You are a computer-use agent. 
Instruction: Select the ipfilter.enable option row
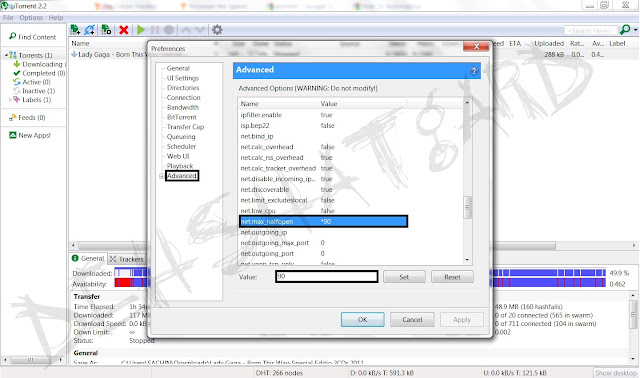point(351,115)
